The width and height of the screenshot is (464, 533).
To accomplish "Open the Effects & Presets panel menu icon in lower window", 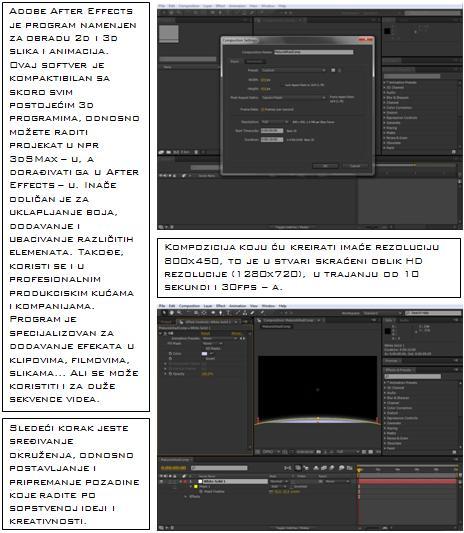I will point(456,370).
